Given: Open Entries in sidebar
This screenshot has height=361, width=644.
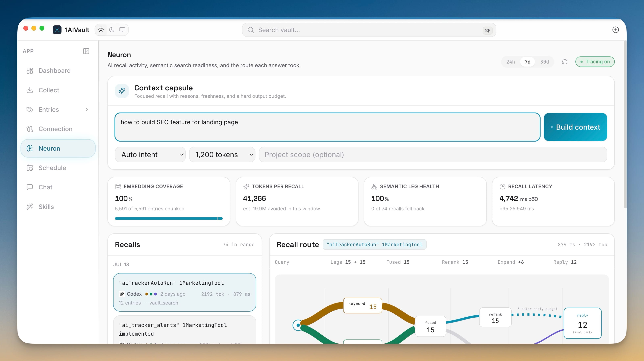Looking at the screenshot, I should click(x=58, y=110).
